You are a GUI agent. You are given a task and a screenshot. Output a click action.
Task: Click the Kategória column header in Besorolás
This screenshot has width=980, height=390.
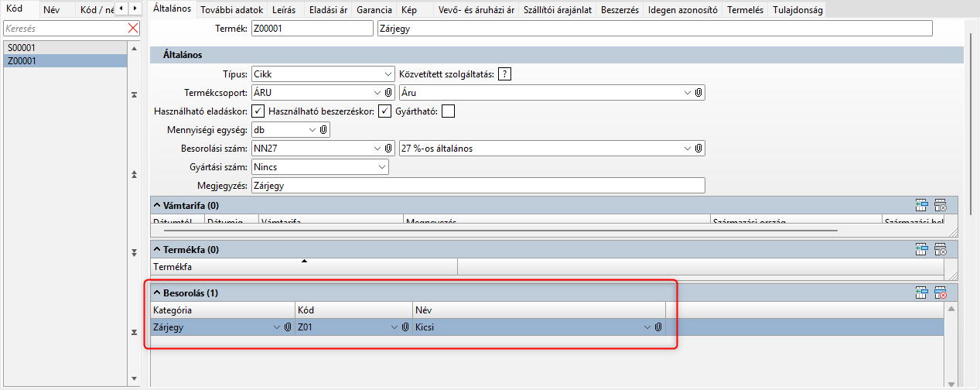click(x=223, y=310)
